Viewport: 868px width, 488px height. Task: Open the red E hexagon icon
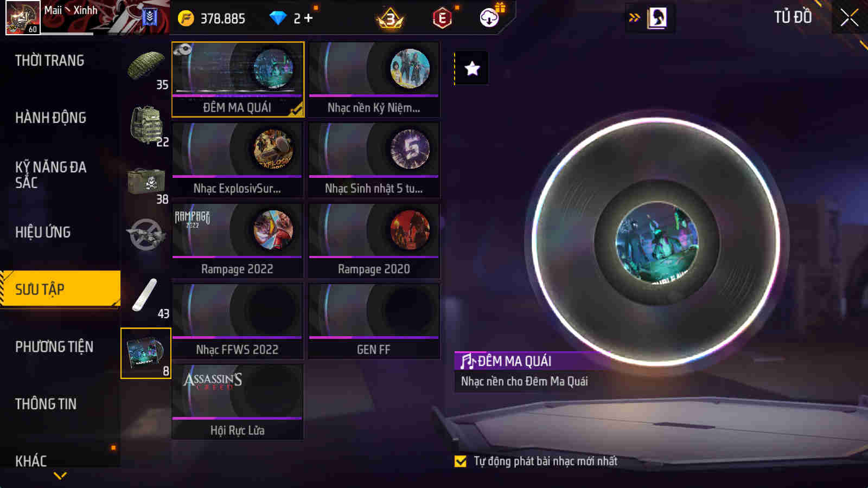(x=443, y=18)
